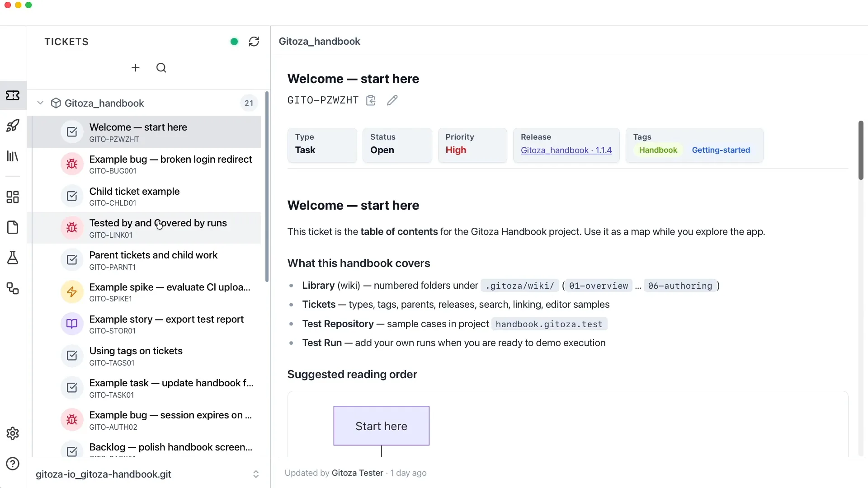The image size is (868, 488).
Task: Click the 01-overview code text
Action: [599, 286]
